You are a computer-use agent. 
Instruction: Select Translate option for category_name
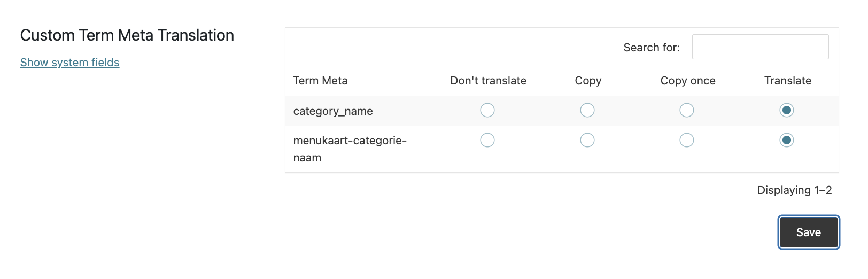tap(787, 110)
